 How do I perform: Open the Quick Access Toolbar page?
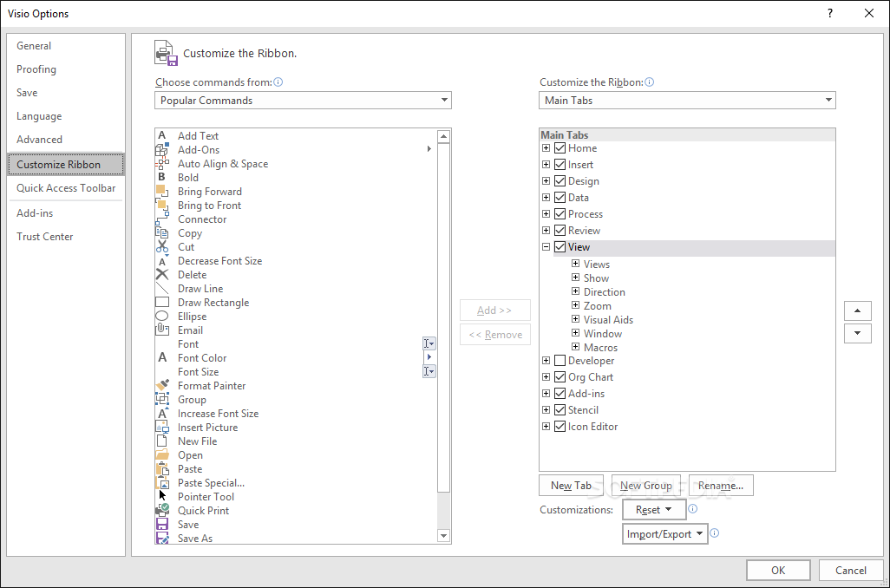(x=66, y=188)
